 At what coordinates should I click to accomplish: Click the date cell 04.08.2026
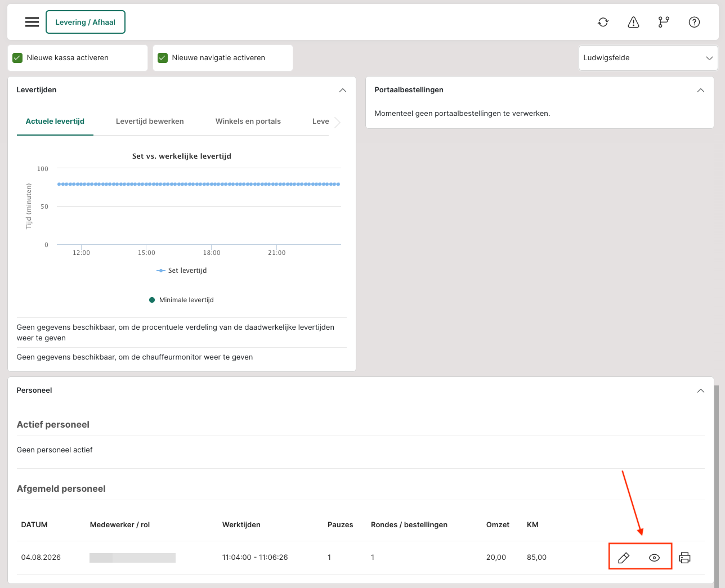(x=41, y=558)
